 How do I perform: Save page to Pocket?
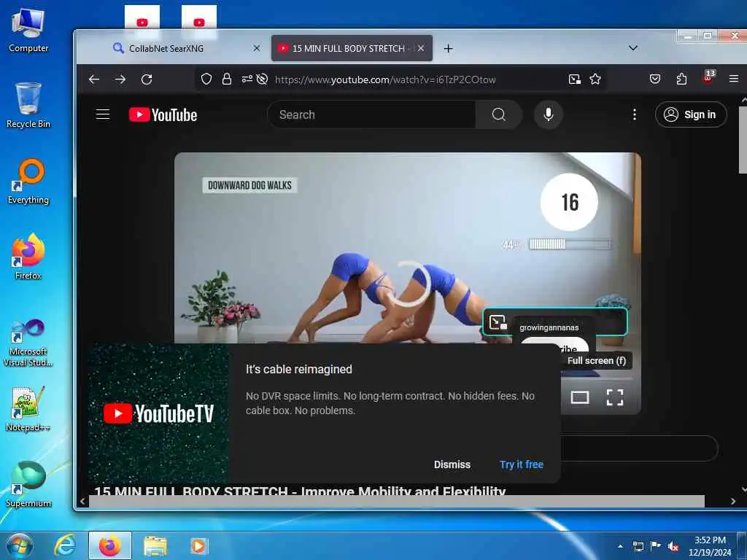pos(655,79)
